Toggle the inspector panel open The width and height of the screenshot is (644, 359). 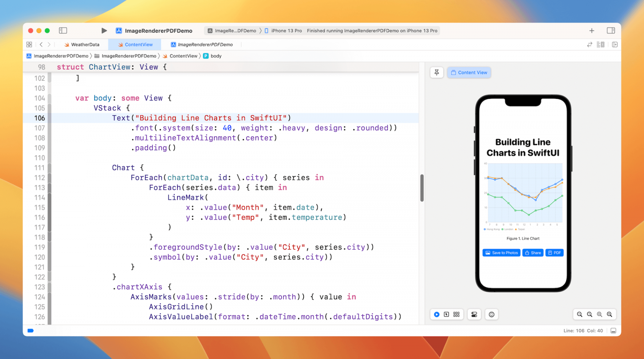611,30
